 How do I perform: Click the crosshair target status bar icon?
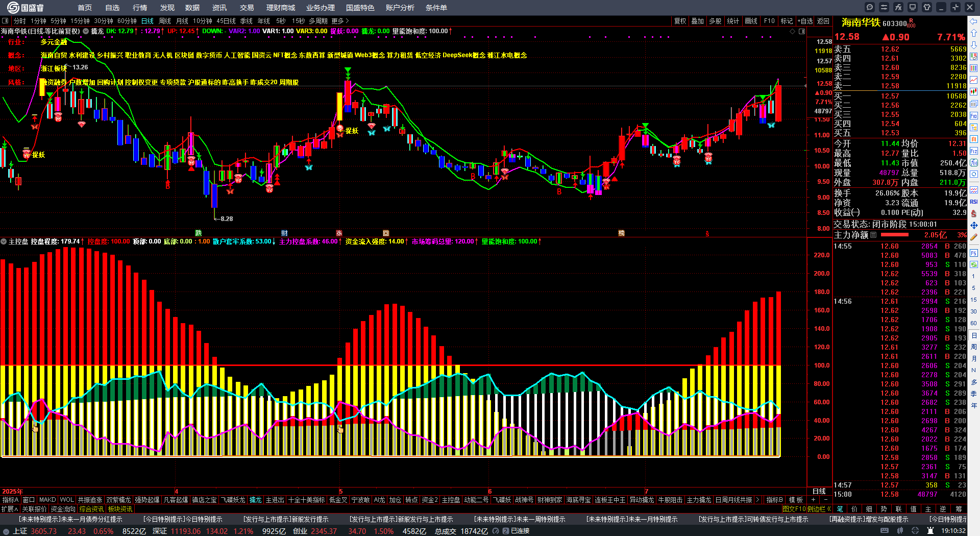(x=915, y=531)
